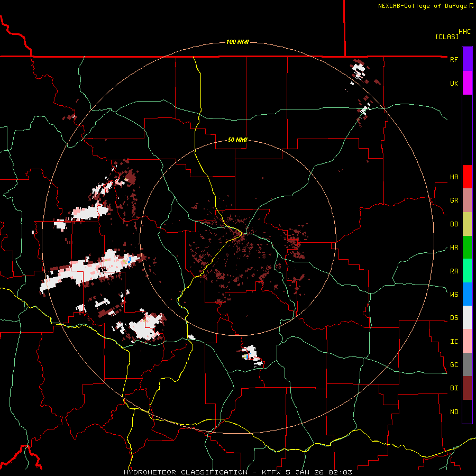Click the BD yellow legend swatch
Screen dimensions: 476x476
(x=467, y=224)
